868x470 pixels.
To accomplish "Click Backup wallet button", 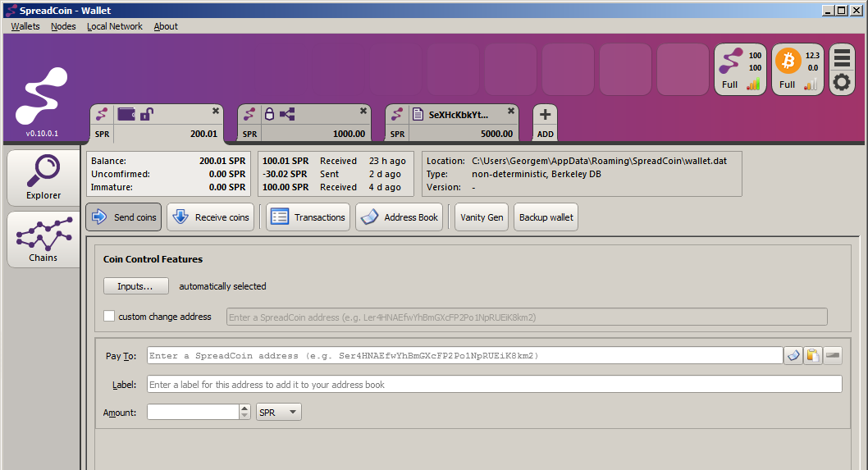I will [x=546, y=217].
